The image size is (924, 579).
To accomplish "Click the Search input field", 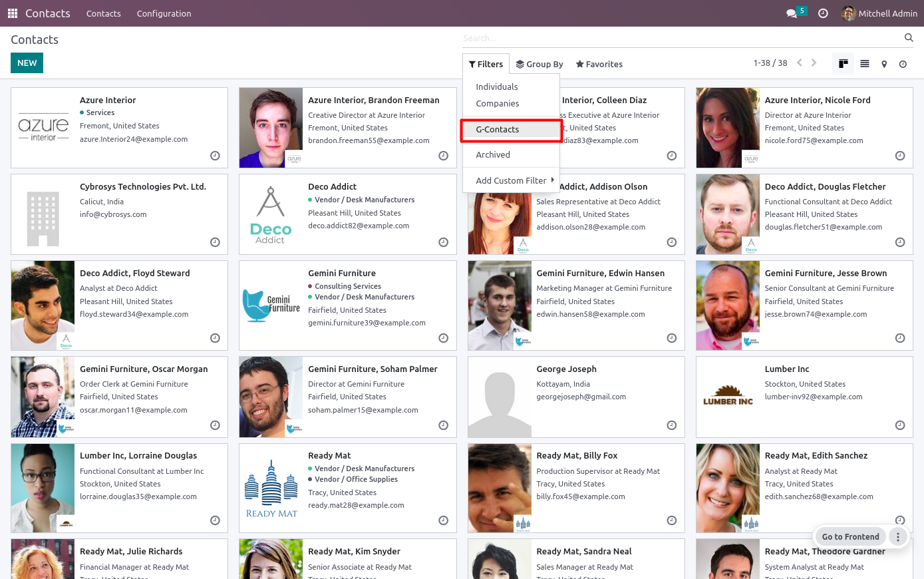I will click(x=682, y=38).
